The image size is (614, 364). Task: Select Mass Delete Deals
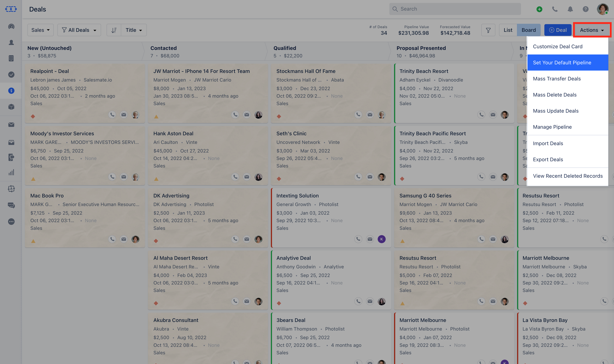[x=568, y=95]
